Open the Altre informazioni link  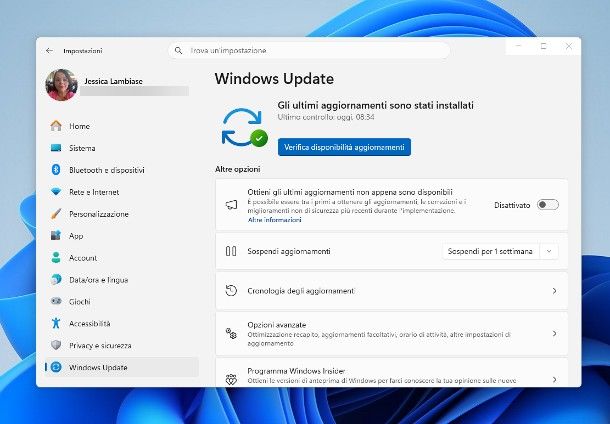[x=275, y=220]
